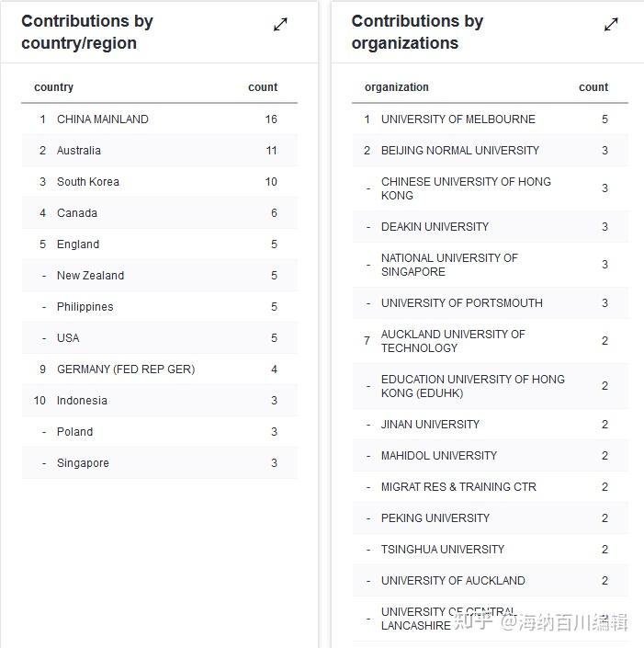This screenshot has width=644, height=648.
Task: Click count header in country table
Action: point(262,87)
